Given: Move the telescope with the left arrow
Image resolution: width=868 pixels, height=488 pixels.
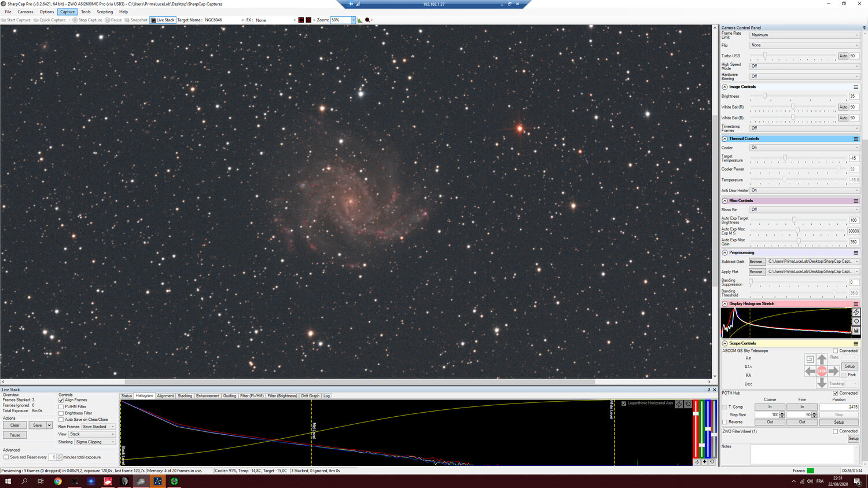Looking at the screenshot, I should tap(810, 371).
